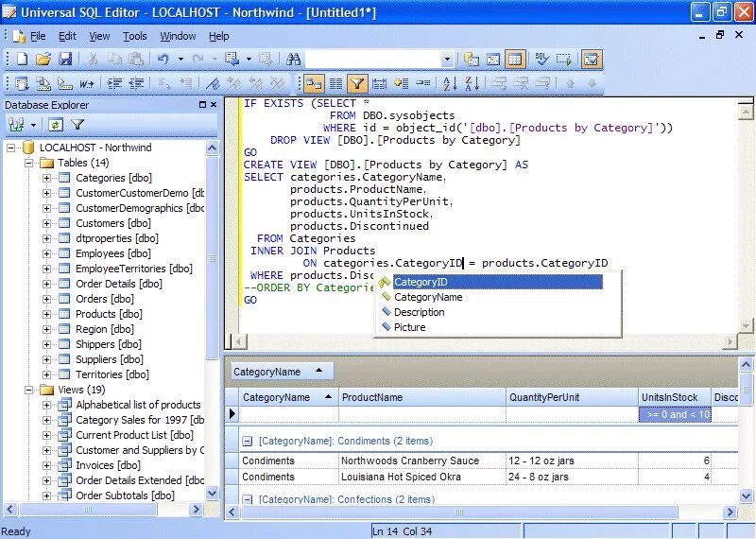This screenshot has height=539, width=756.
Task: Close the Database Explorer panel
Action: click(x=214, y=105)
